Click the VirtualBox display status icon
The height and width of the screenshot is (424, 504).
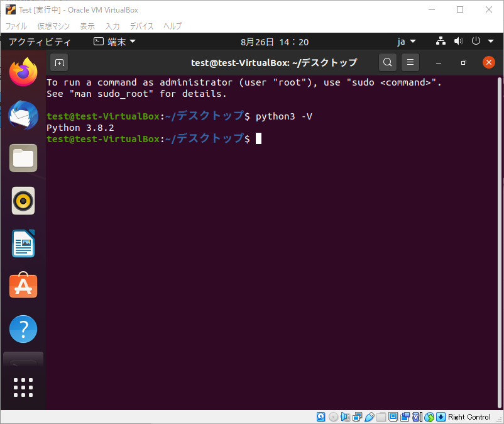393,417
